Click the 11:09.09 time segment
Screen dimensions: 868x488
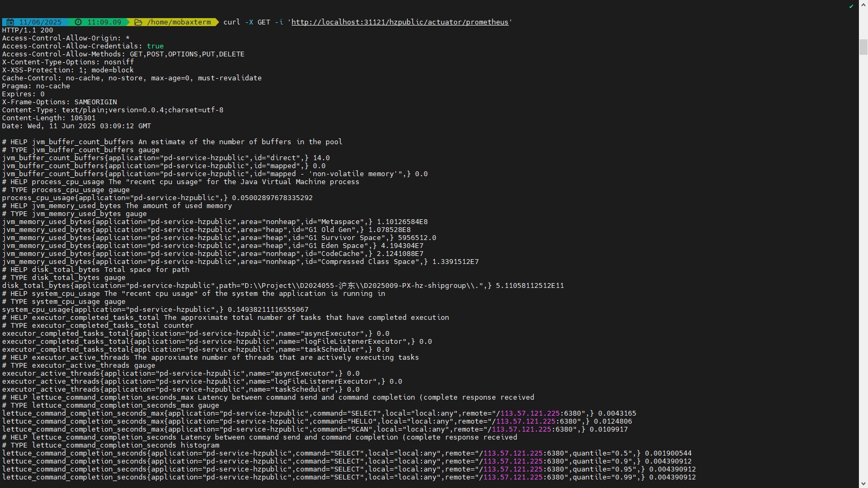point(104,22)
